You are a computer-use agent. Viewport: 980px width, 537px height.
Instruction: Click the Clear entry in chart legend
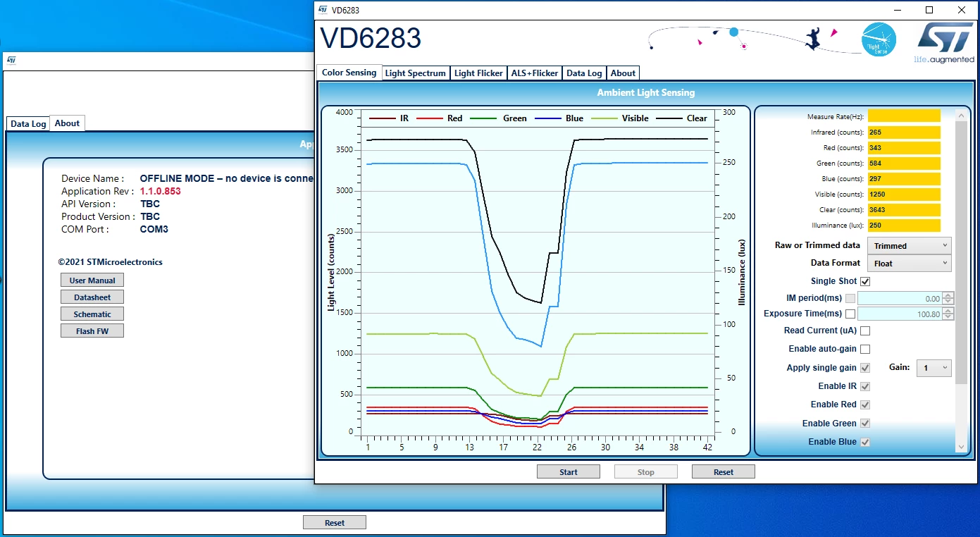681,118
